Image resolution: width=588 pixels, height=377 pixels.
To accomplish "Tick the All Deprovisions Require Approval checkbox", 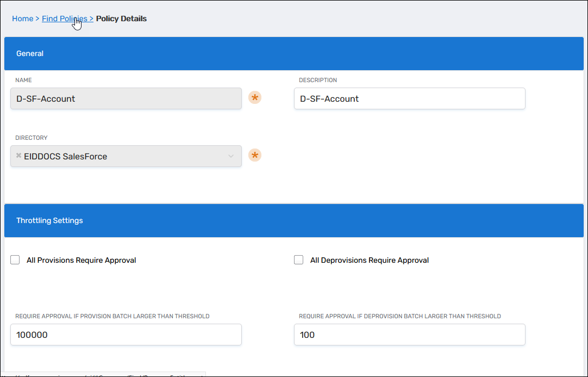I will pos(298,260).
